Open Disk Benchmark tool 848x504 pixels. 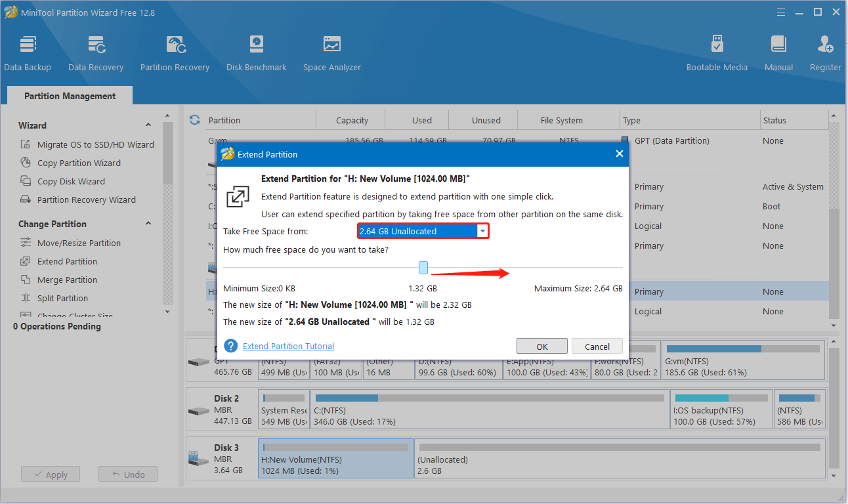click(x=257, y=54)
